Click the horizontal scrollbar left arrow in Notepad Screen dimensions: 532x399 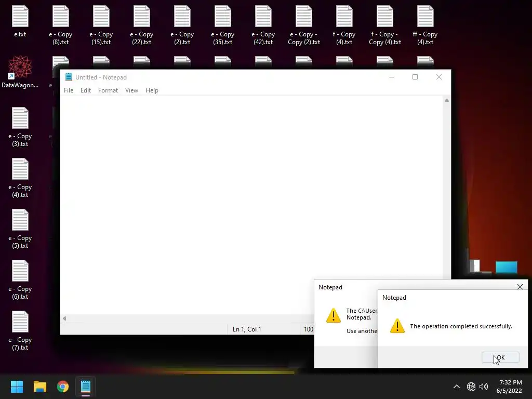(64, 318)
